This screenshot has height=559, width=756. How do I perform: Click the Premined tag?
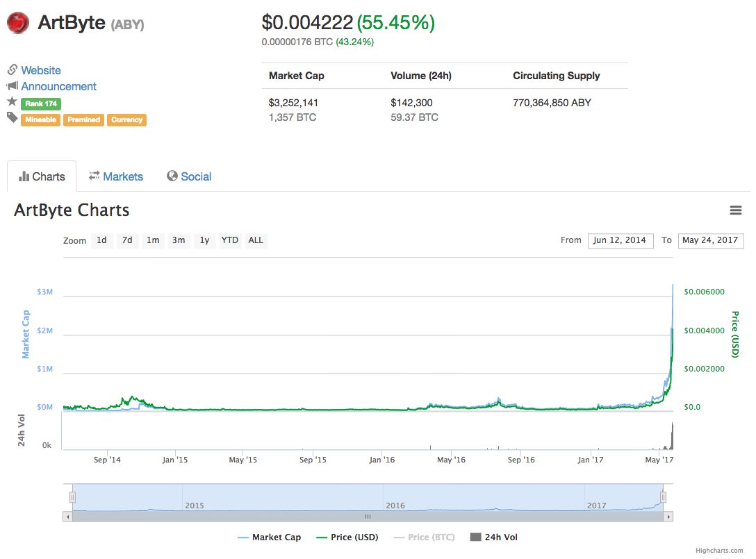click(84, 119)
